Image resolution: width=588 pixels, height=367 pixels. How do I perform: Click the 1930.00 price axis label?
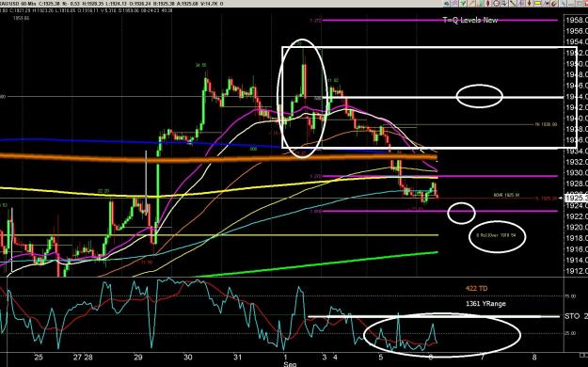pos(577,173)
